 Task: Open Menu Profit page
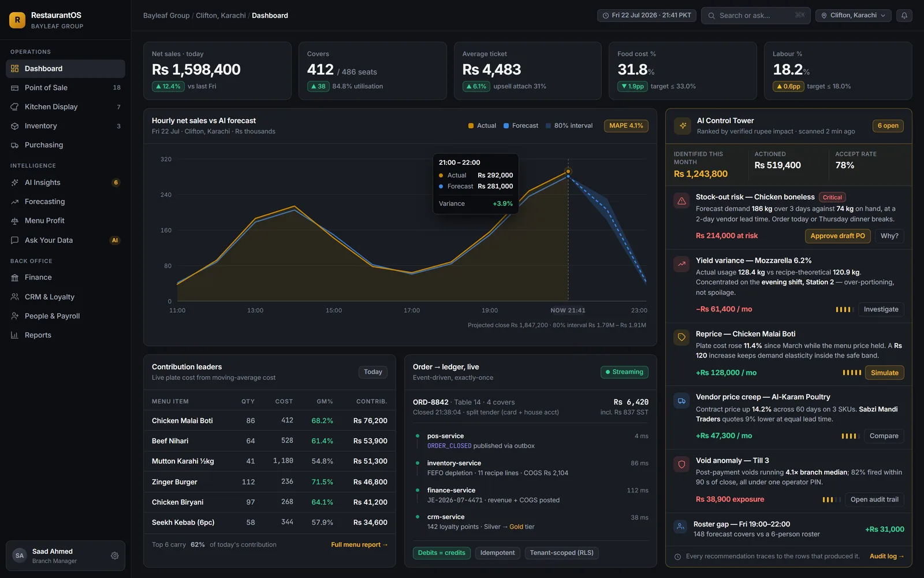click(65, 221)
